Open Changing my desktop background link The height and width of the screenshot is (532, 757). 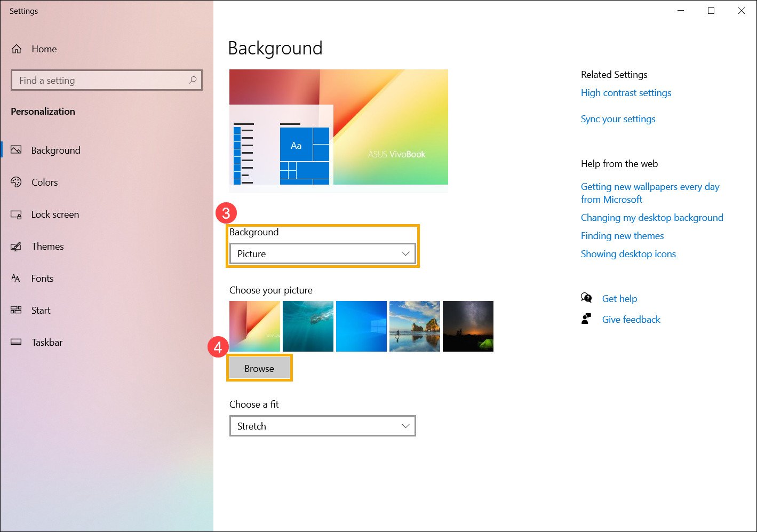652,218
